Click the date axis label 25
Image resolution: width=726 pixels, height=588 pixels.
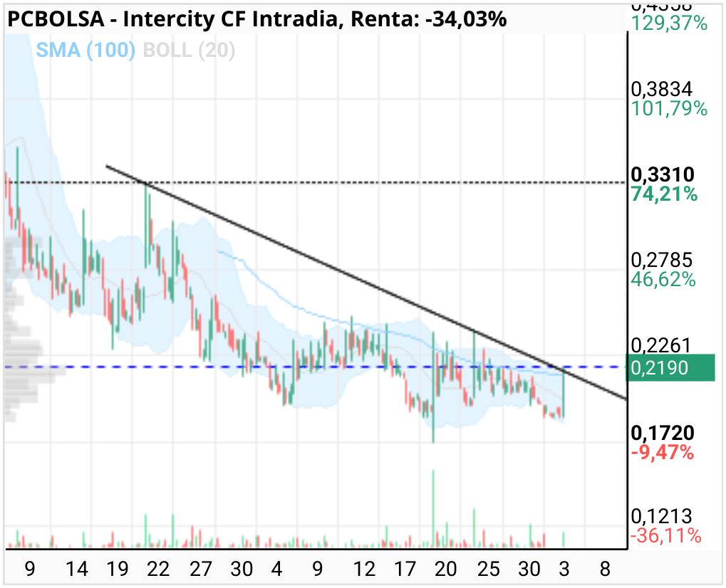[489, 569]
